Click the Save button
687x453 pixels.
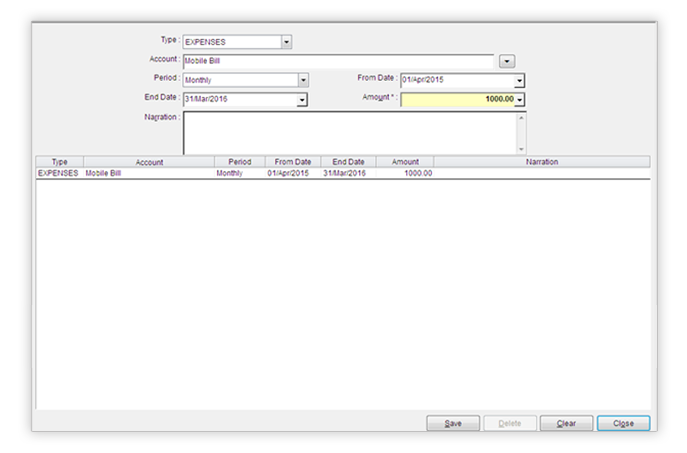pos(453,423)
